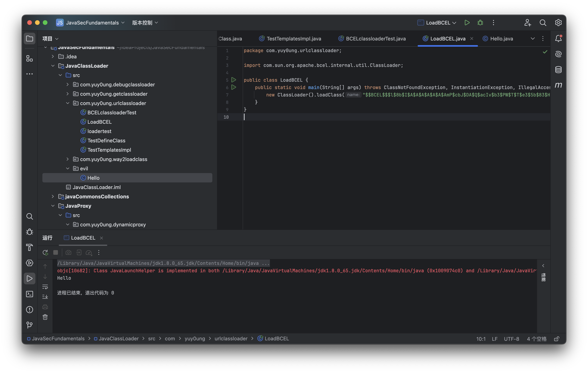Click UTF-8 encoding in status bar
Screen dimensions: 588x373
tap(511, 339)
